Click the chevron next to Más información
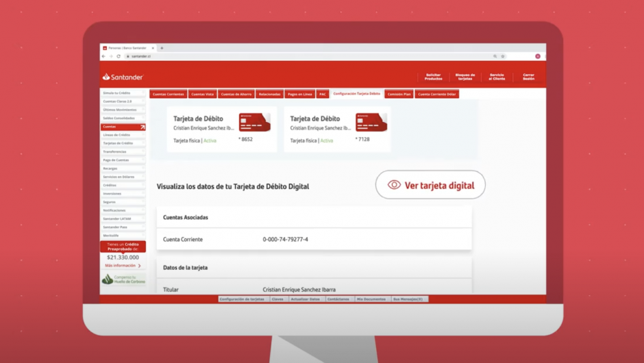 click(140, 266)
